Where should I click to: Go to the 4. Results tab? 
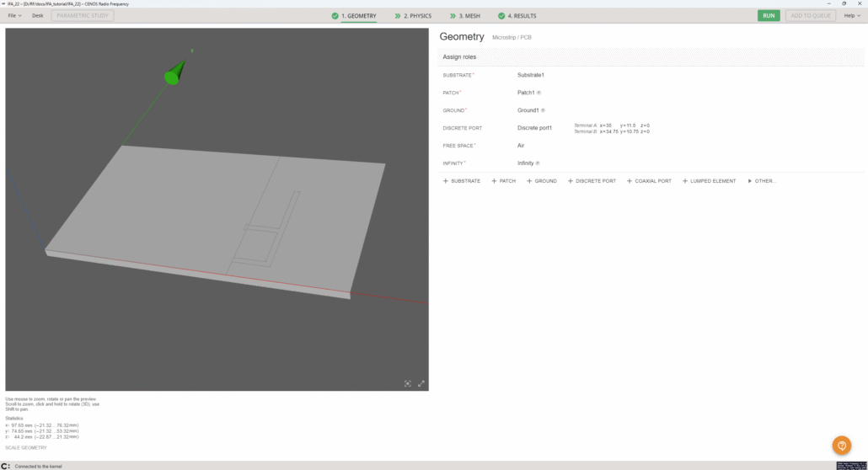pyautogui.click(x=517, y=16)
